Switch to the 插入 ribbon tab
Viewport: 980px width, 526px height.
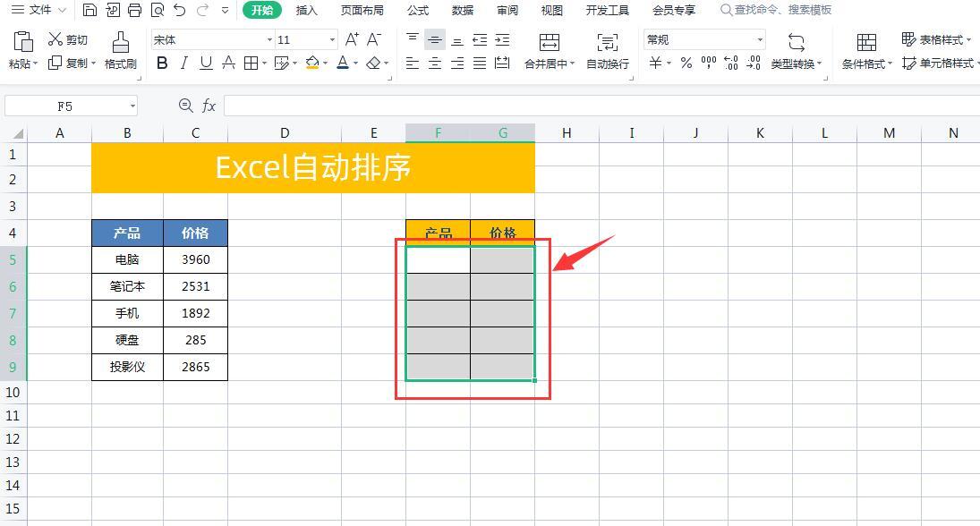point(307,10)
